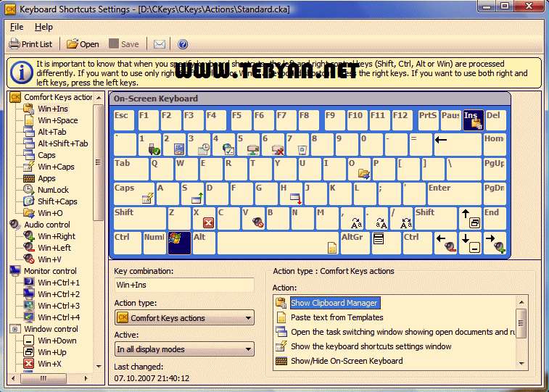
Task: Click key 6 with disconnect icon
Action: click(273, 144)
